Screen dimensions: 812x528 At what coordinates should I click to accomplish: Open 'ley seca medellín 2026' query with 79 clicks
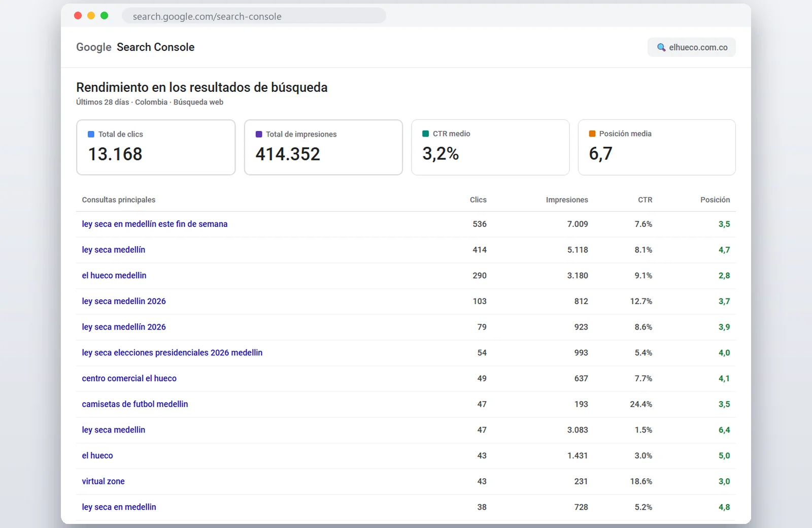click(x=124, y=327)
